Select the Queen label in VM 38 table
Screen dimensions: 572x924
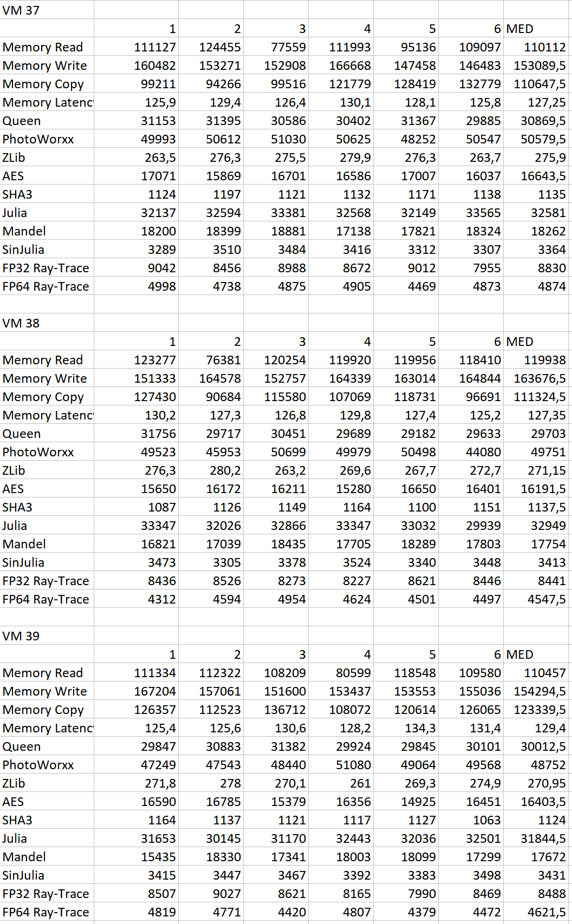click(x=22, y=434)
